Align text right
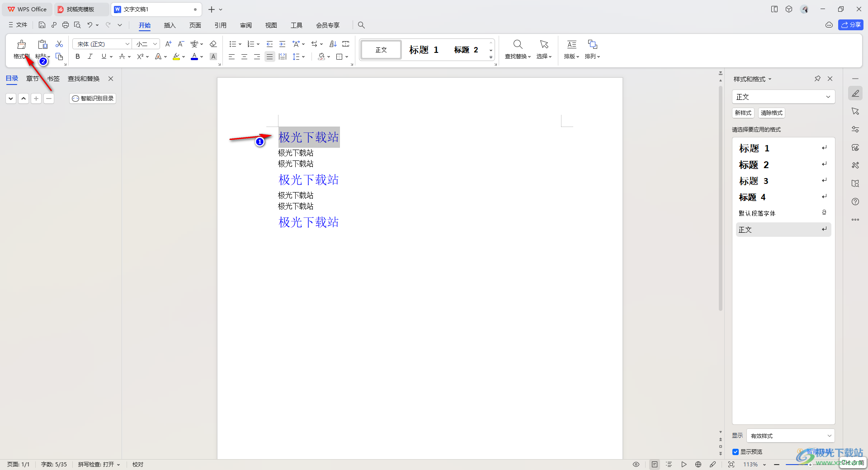Viewport: 868px width, 470px height. coord(257,56)
